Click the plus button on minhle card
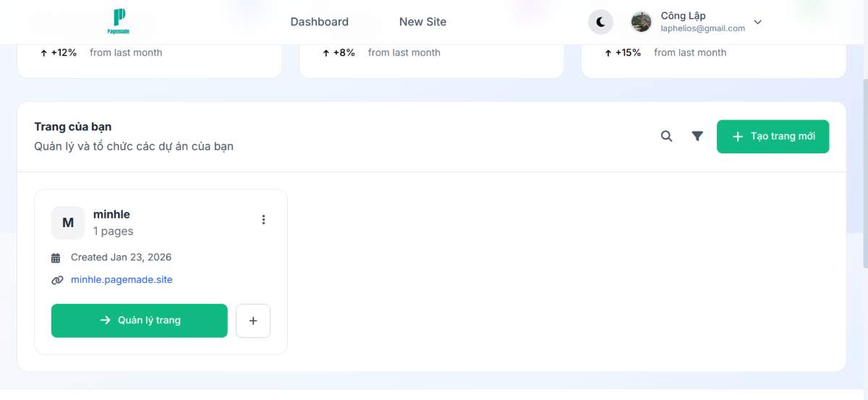868x400 pixels. [253, 320]
